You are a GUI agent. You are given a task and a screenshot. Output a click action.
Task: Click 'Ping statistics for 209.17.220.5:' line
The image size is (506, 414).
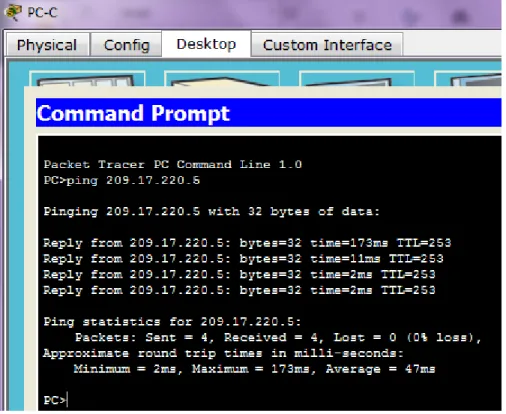point(172,322)
